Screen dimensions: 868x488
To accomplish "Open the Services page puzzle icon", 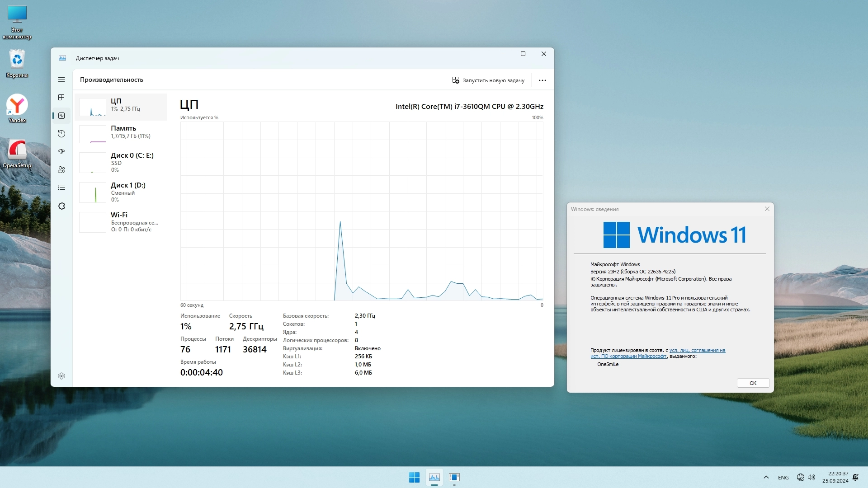I will 61,206.
